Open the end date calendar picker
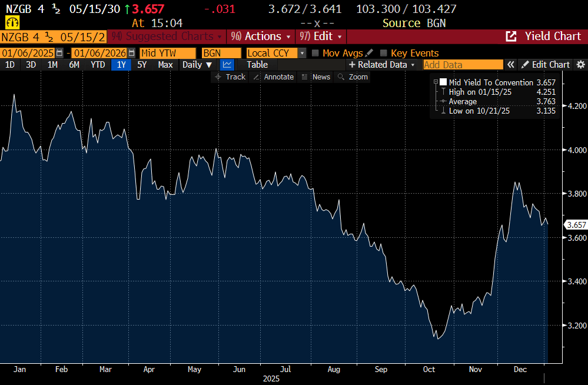The width and height of the screenshot is (588, 385). click(131, 53)
